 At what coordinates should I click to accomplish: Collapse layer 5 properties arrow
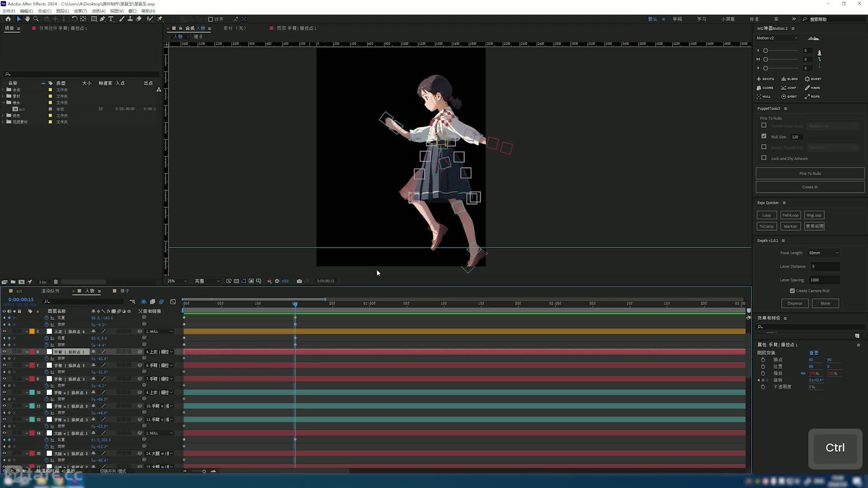tap(27, 332)
